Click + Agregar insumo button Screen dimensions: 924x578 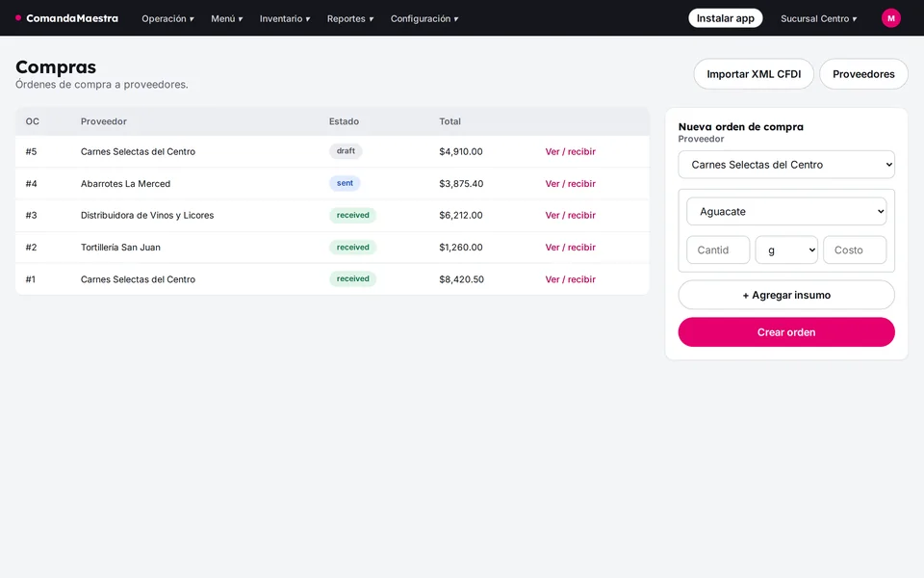click(786, 295)
